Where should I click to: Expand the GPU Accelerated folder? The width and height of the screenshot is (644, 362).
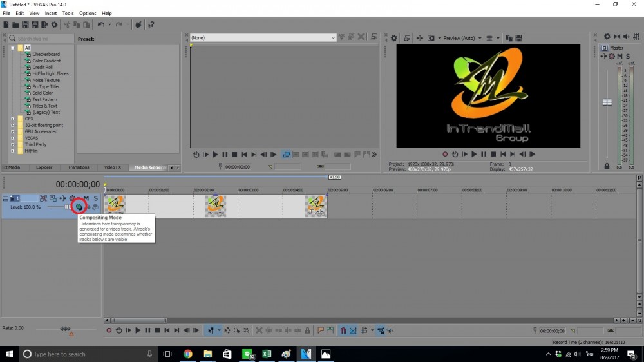(13, 131)
